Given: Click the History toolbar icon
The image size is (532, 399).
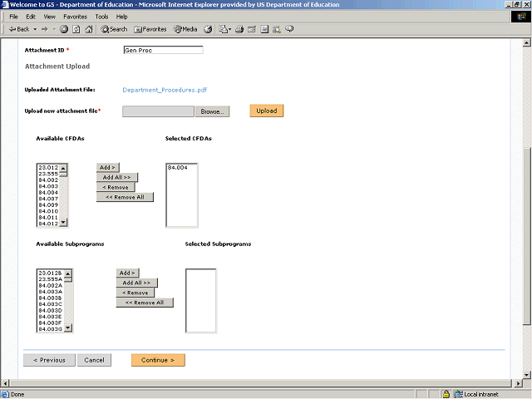Looking at the screenshot, I should (208, 29).
